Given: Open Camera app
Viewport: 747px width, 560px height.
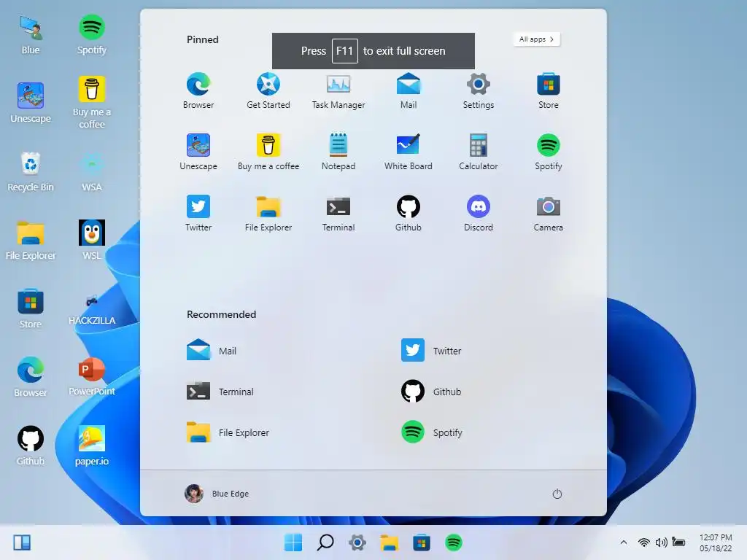Looking at the screenshot, I should coord(549,213).
